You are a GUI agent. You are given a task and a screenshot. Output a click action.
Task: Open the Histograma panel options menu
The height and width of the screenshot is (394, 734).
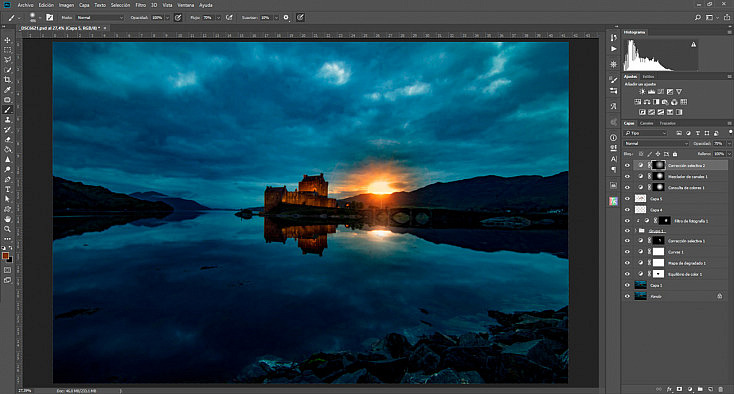pos(729,32)
